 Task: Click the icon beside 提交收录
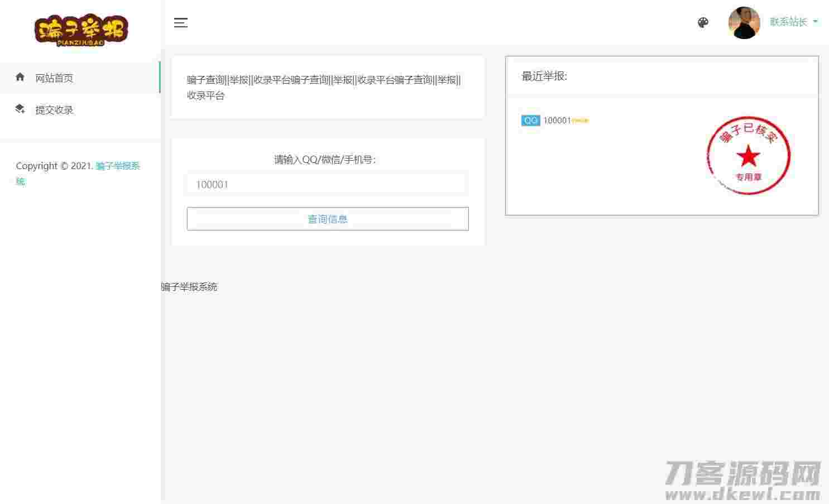20,109
